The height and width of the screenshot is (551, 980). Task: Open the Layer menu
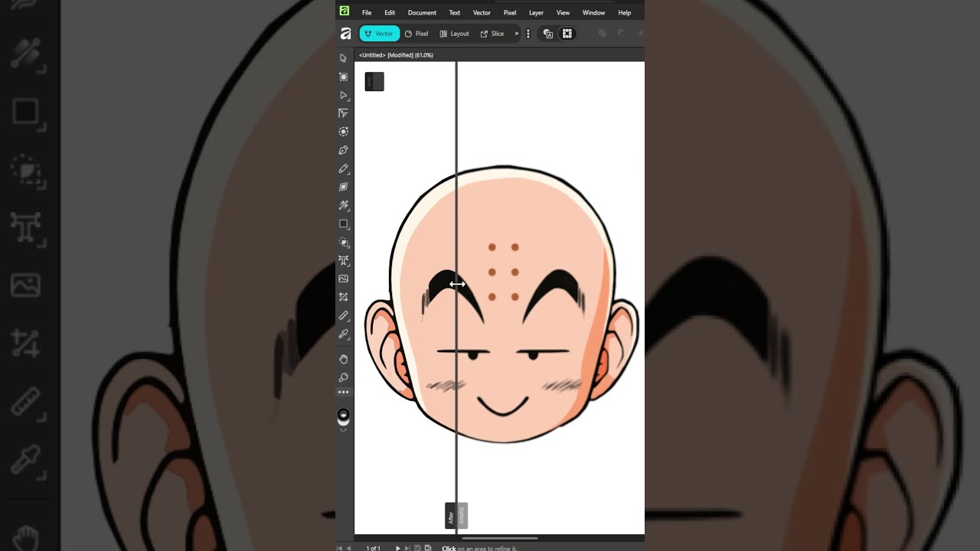click(536, 13)
